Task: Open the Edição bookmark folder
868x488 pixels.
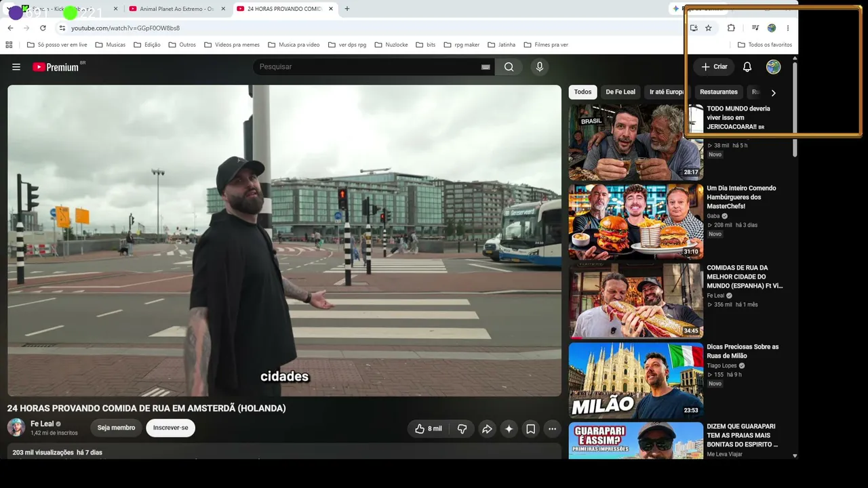Action: pyautogui.click(x=147, y=45)
